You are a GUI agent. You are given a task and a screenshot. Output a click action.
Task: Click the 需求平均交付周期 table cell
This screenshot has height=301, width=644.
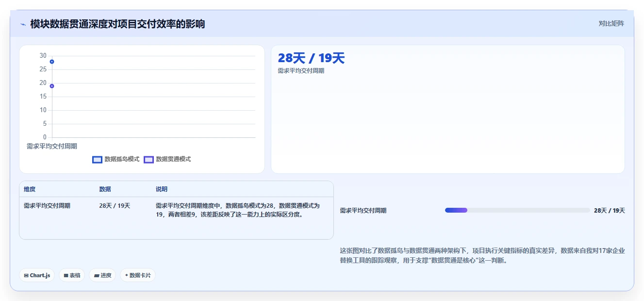pos(47,206)
